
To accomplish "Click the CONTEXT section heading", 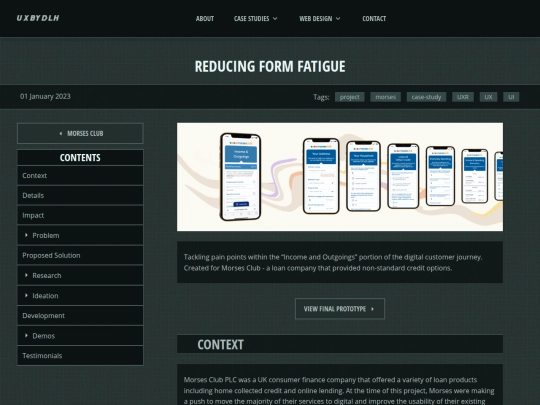I will click(220, 345).
